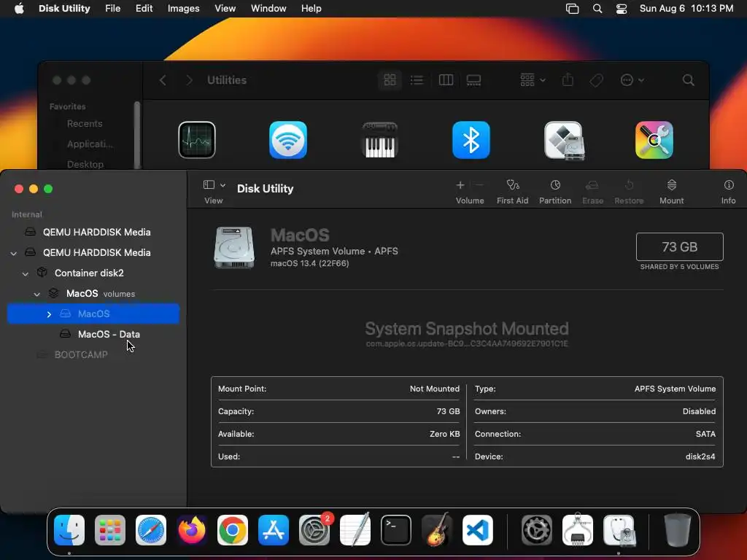
Task: Open the Help menu
Action: coord(311,9)
